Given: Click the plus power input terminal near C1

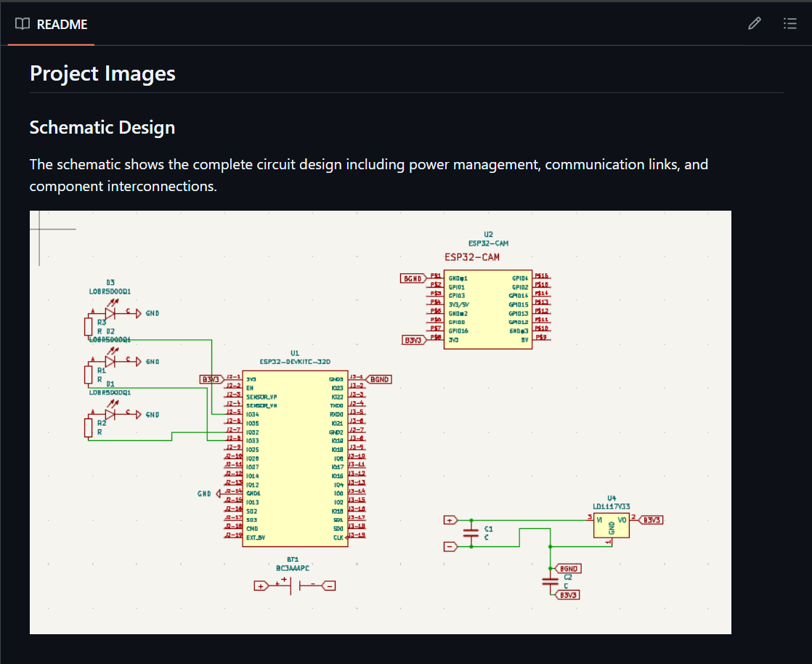Looking at the screenshot, I should tap(450, 519).
